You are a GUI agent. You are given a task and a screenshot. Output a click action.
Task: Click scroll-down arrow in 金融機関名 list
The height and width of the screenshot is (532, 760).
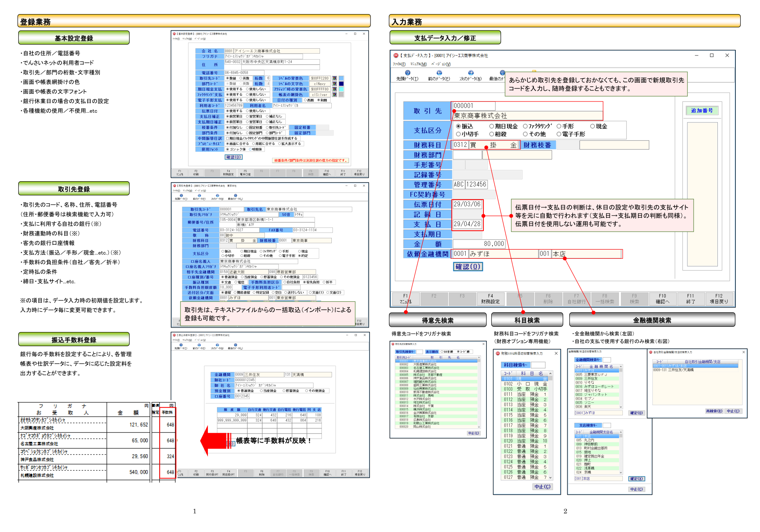(621, 407)
